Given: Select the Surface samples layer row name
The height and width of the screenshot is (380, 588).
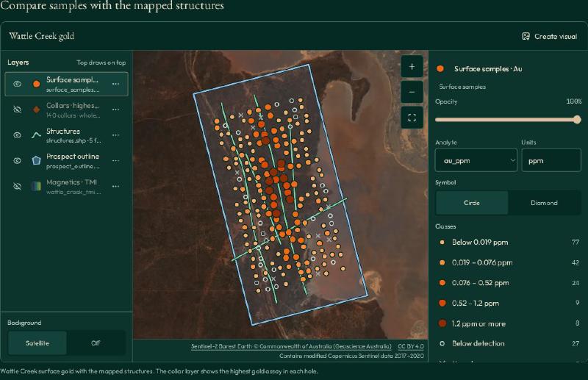Looking at the screenshot, I should (72, 79).
